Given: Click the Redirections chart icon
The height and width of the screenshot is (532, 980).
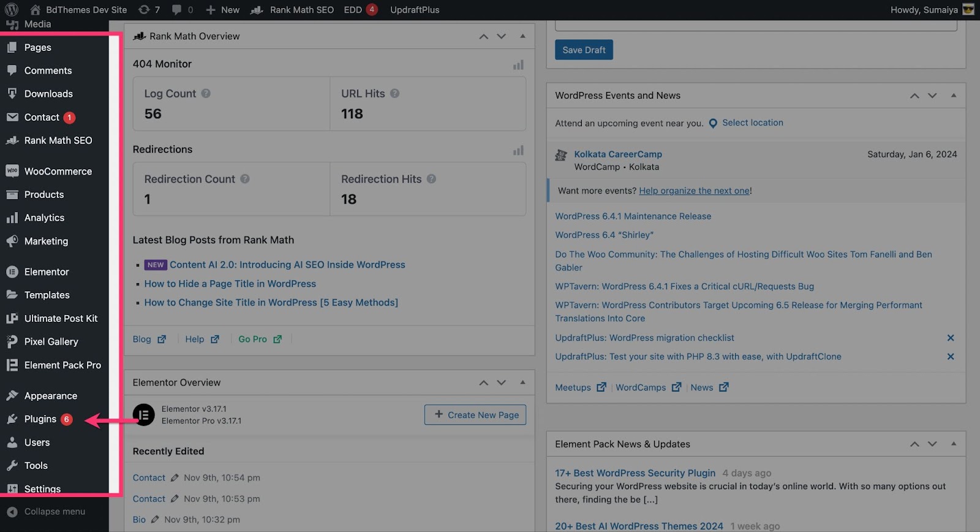Looking at the screenshot, I should tap(518, 150).
